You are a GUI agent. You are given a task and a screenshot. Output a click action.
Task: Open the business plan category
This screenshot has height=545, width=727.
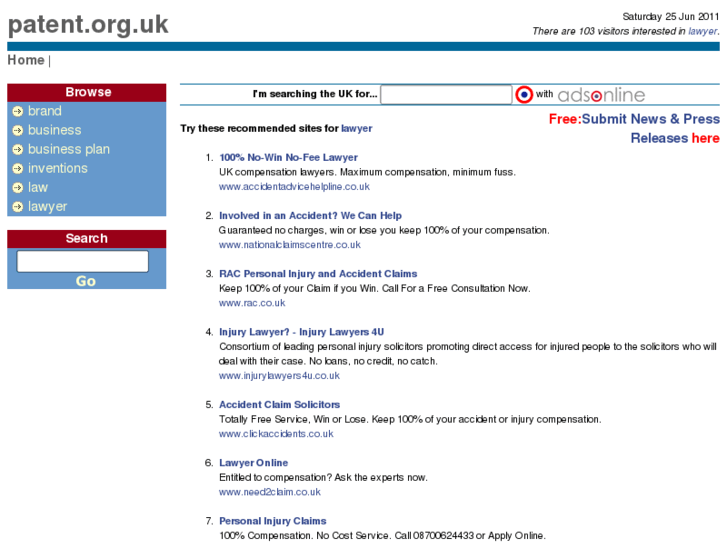[69, 149]
